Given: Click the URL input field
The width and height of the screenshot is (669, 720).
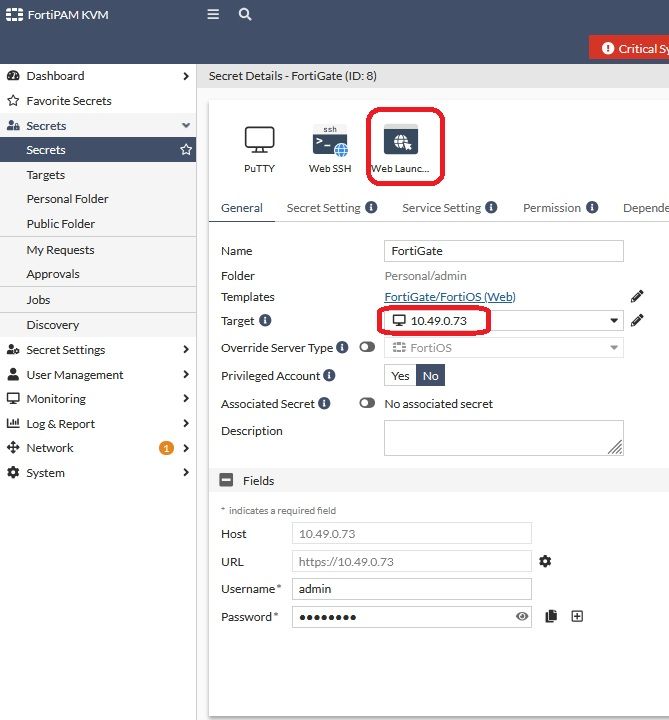Looking at the screenshot, I should coord(412,561).
